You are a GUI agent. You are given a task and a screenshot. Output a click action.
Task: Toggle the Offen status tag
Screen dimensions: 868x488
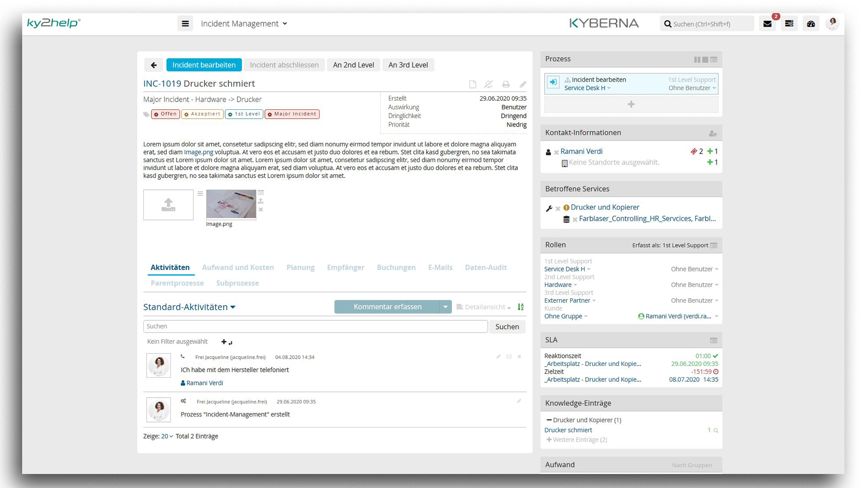coord(166,114)
